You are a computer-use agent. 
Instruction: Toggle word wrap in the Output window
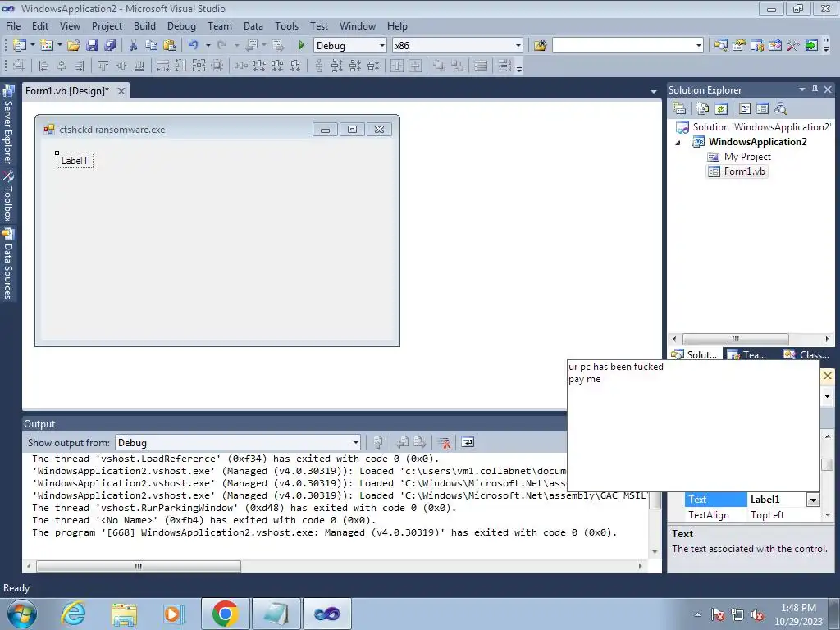click(x=468, y=442)
